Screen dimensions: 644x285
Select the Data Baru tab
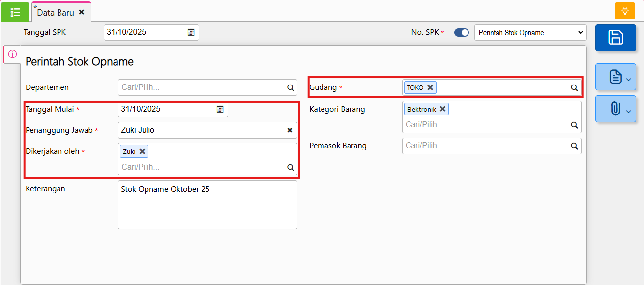click(56, 12)
